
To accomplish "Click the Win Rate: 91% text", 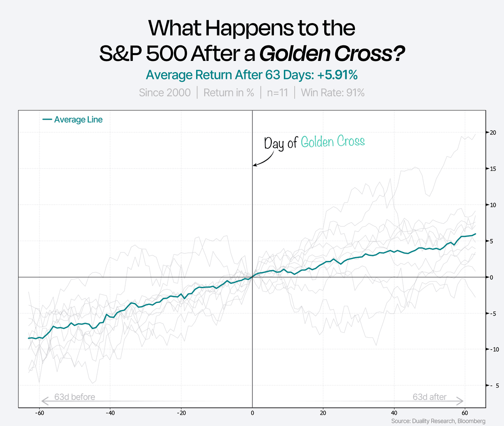I will pos(333,92).
